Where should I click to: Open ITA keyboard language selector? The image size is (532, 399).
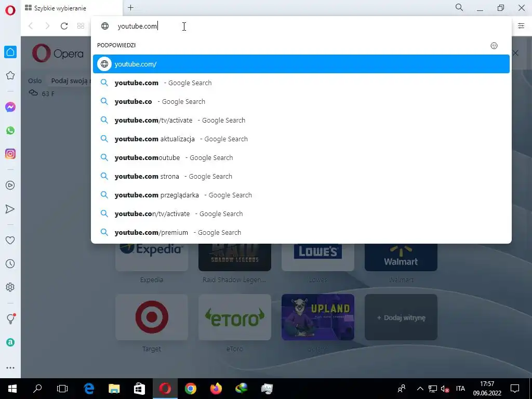click(x=460, y=389)
